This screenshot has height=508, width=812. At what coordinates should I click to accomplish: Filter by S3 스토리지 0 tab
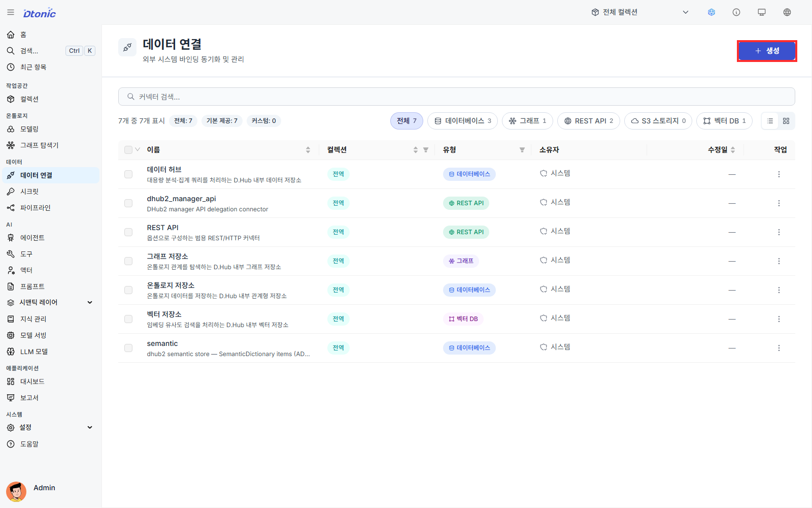tap(658, 121)
